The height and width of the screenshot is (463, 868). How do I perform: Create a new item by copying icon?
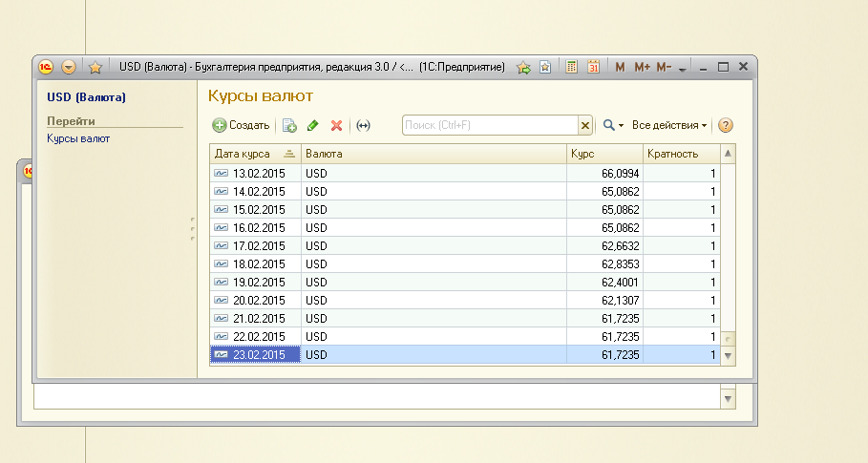(289, 126)
